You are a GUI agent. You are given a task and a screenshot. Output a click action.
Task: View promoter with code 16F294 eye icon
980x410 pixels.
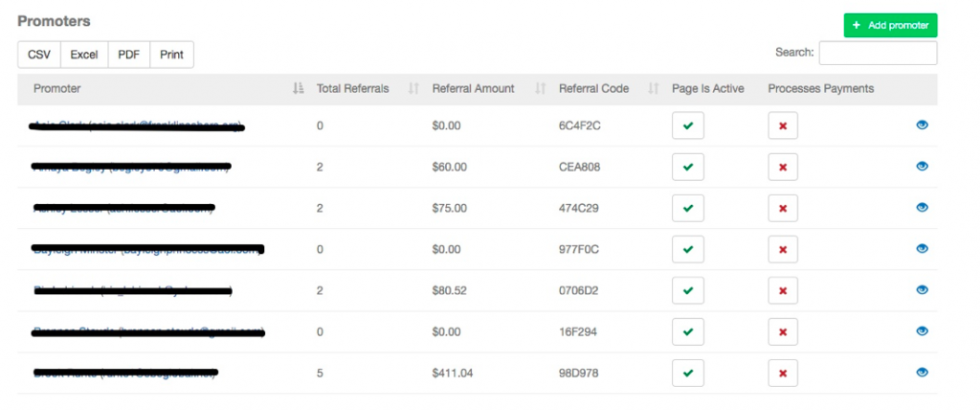point(922,331)
